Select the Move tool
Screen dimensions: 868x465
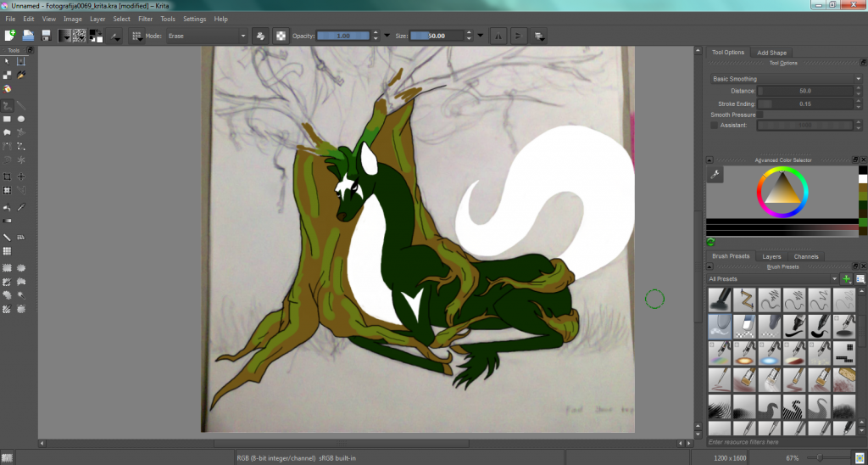coord(21,176)
